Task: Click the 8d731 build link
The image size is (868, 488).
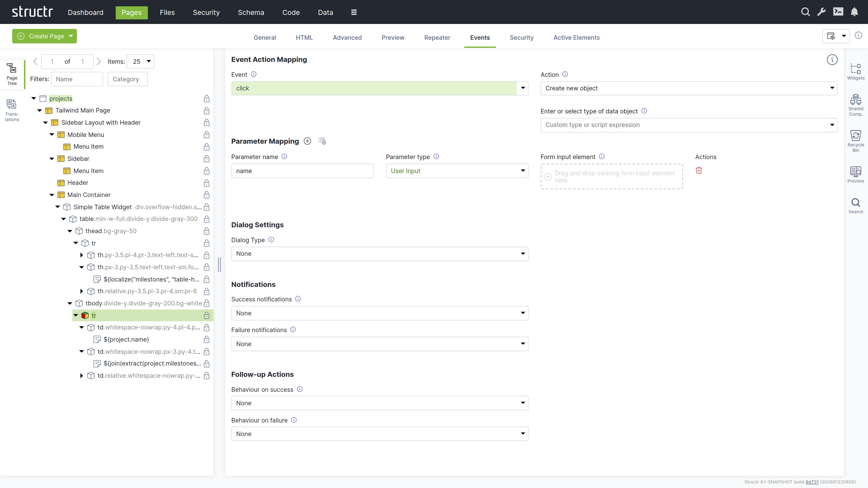Action: [812, 482]
